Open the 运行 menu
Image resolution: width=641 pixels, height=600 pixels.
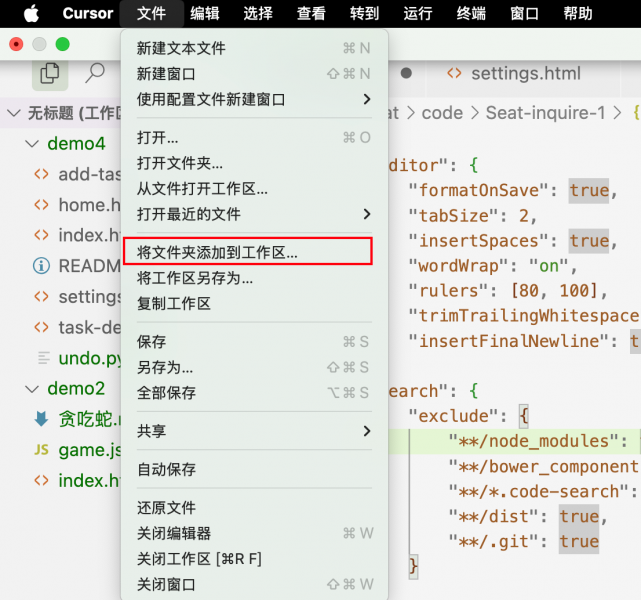[x=418, y=13]
